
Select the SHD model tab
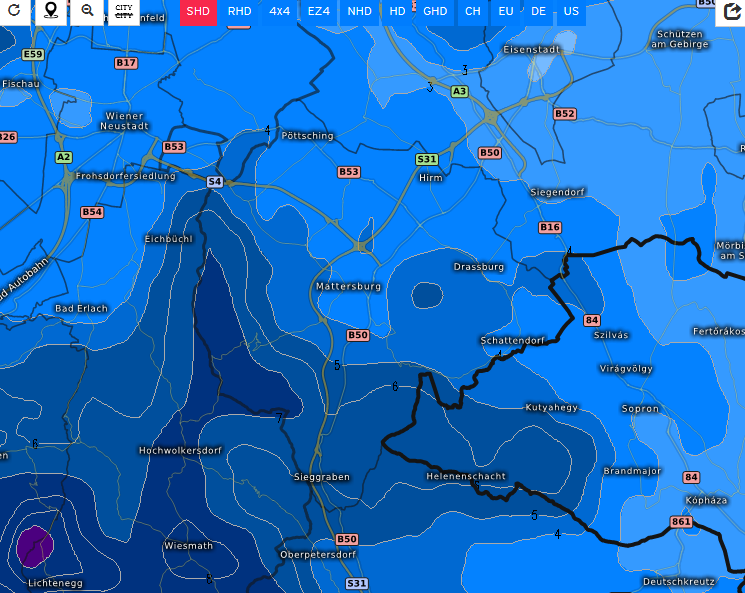pos(198,12)
